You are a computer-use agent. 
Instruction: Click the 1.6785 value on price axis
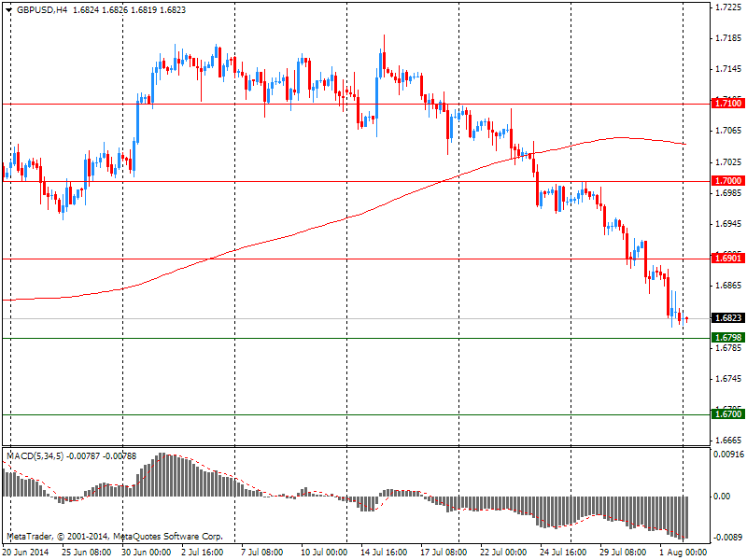click(x=728, y=348)
